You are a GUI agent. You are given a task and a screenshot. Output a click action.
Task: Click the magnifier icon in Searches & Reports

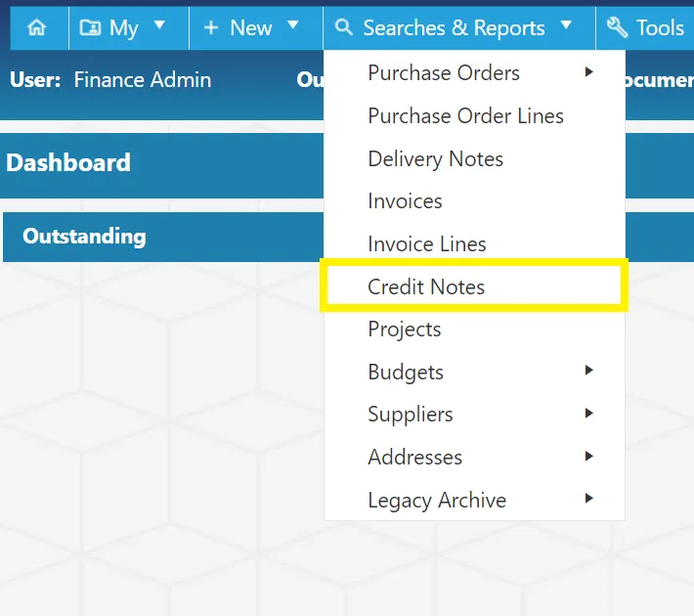click(343, 27)
